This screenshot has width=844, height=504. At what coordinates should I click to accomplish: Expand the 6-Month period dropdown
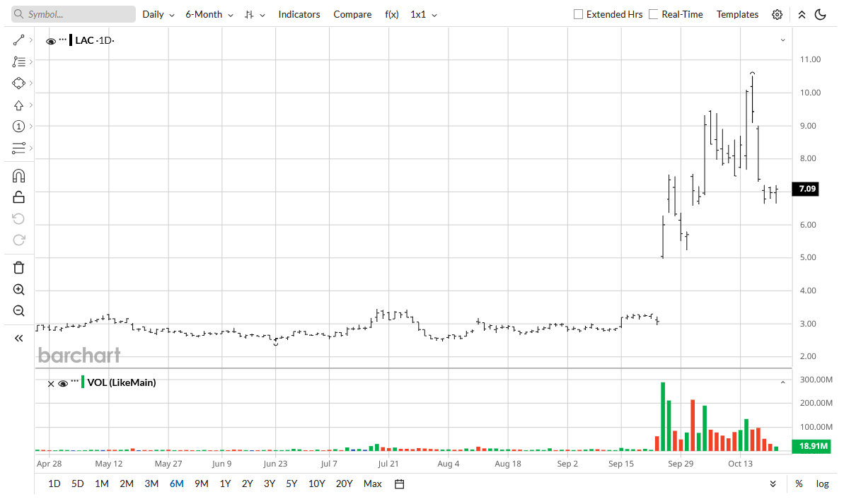209,15
